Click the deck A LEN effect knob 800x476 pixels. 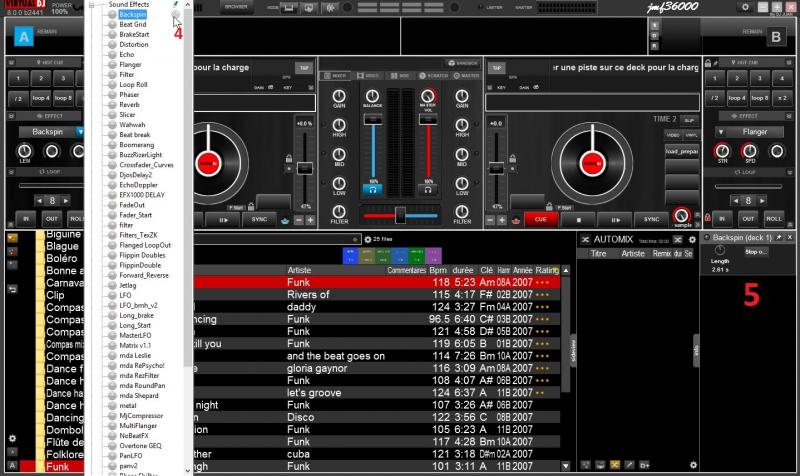pos(23,153)
